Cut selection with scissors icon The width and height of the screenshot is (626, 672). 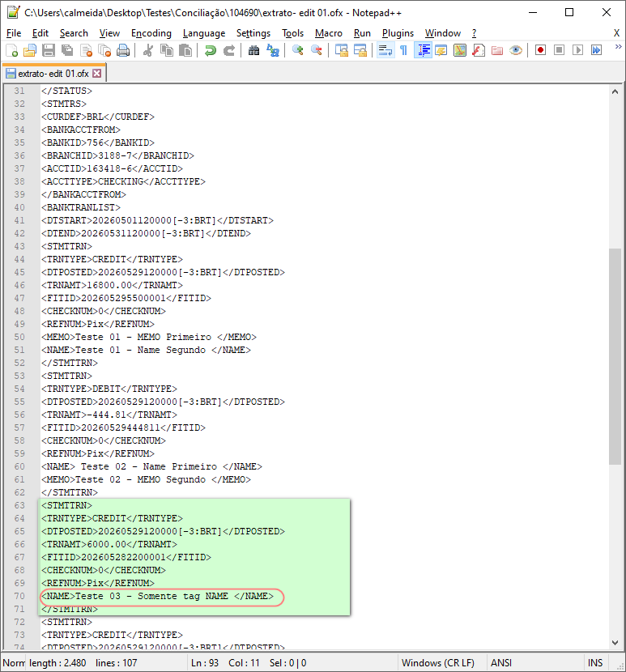(148, 50)
